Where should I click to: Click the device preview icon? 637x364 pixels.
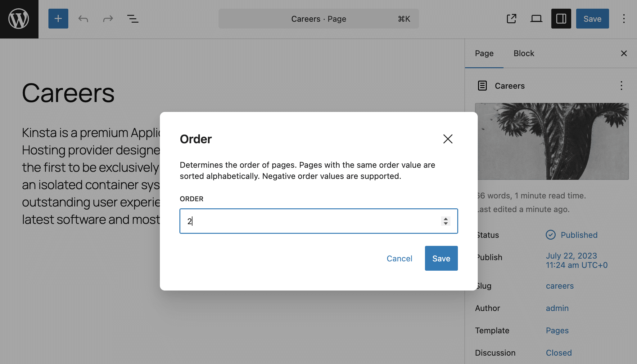tap(536, 19)
